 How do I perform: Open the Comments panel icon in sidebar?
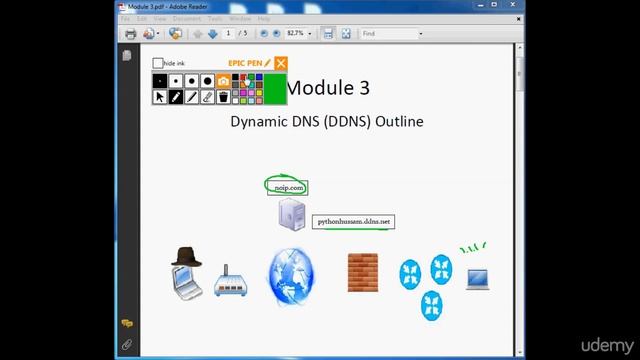pos(127,324)
